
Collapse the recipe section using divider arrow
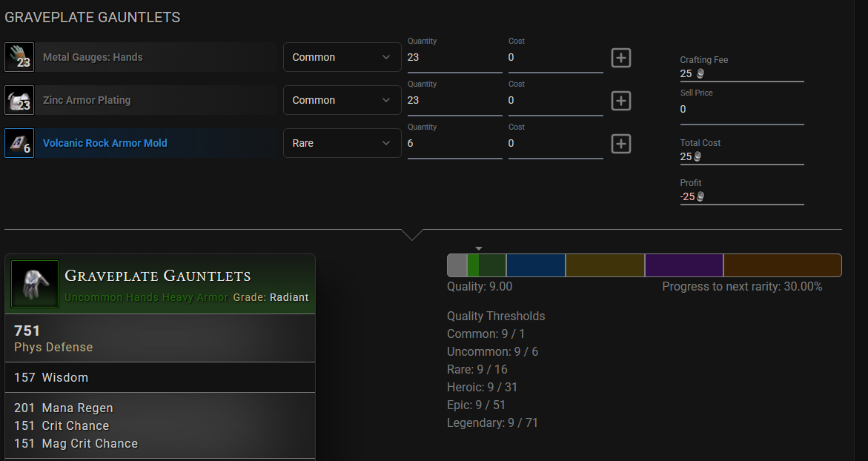412,234
